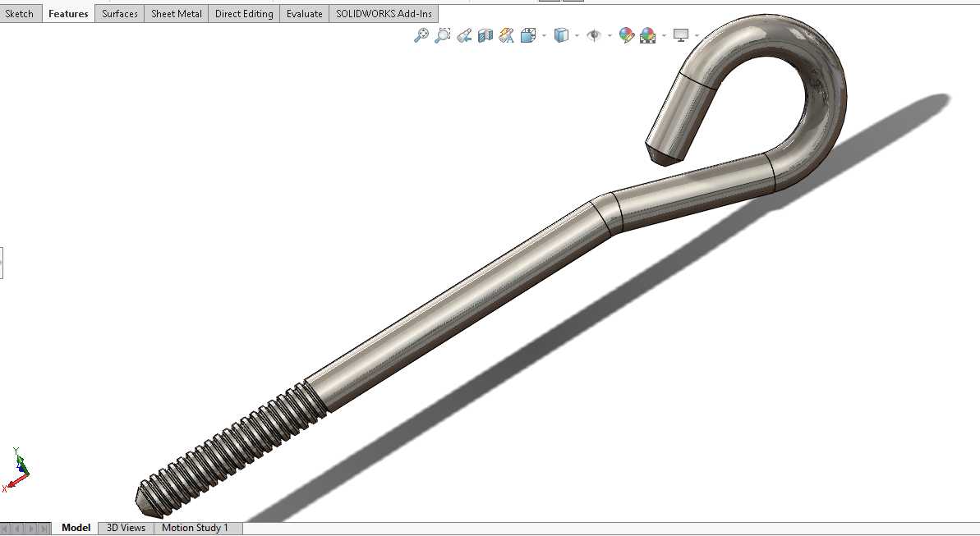Screen dimensions: 980x536
Task: Activate the Section View tool
Action: pyautogui.click(x=485, y=35)
